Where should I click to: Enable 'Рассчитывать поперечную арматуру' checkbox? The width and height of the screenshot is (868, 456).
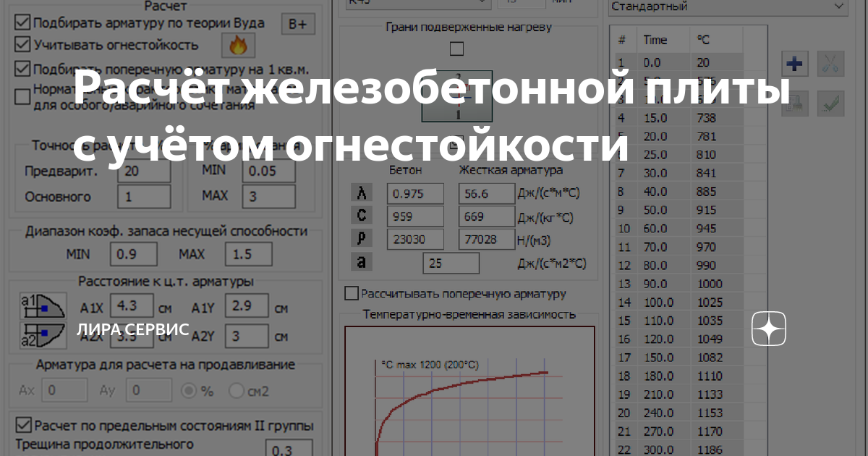point(352,293)
